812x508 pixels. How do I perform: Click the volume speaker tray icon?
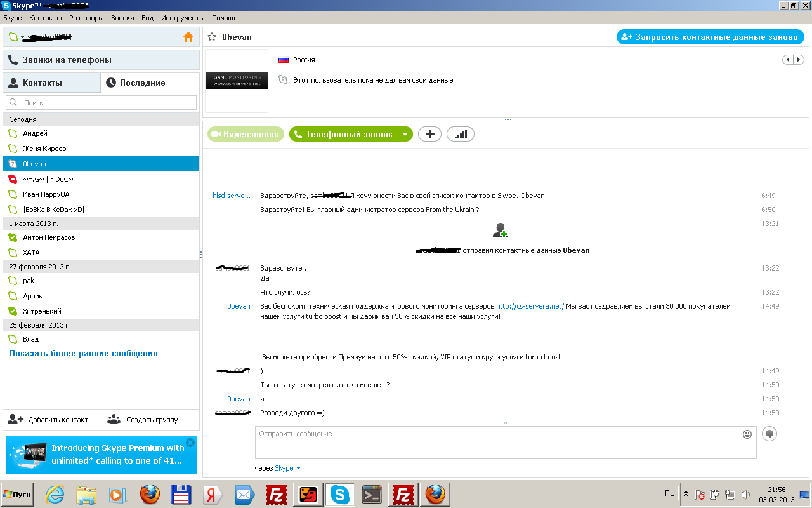point(746,494)
